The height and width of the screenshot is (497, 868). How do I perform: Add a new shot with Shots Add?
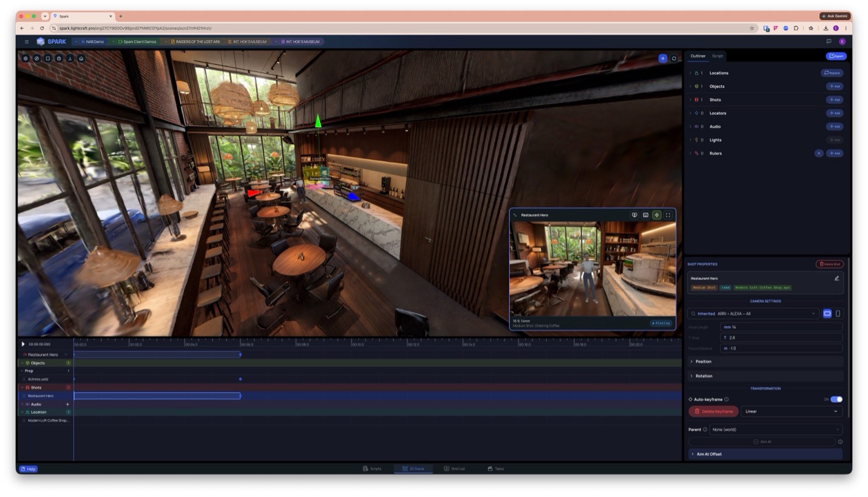(x=835, y=100)
